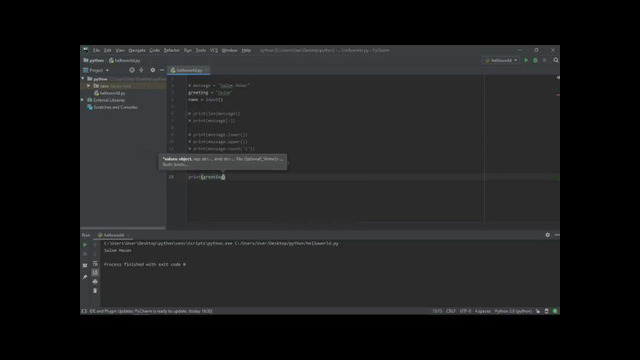Open Search Everywhere magnifier icon
This screenshot has width=640, height=360.
coord(556,60)
